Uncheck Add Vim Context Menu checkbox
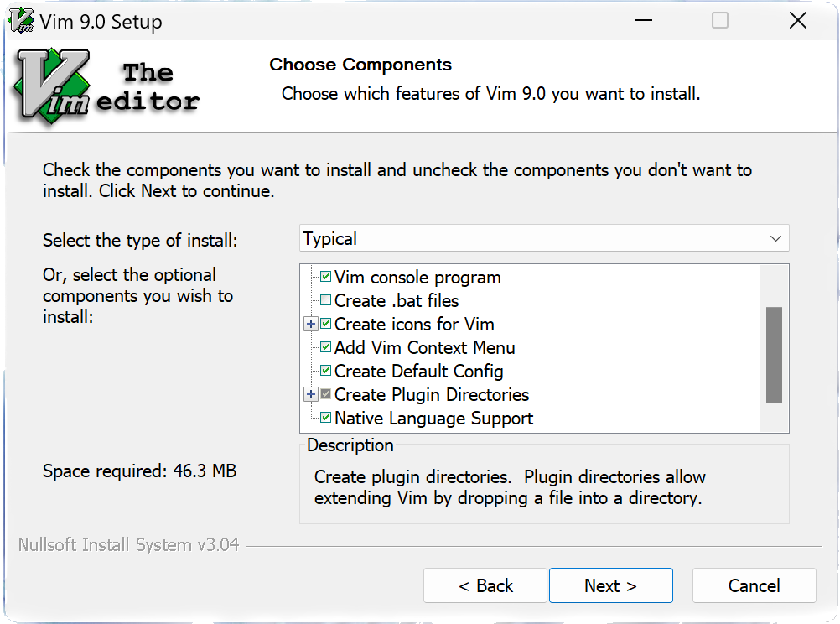 point(325,347)
